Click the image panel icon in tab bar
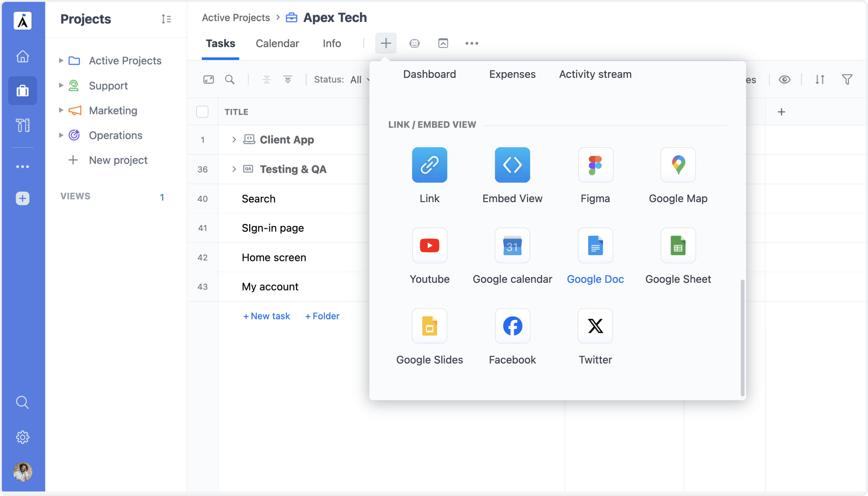 [x=443, y=43]
